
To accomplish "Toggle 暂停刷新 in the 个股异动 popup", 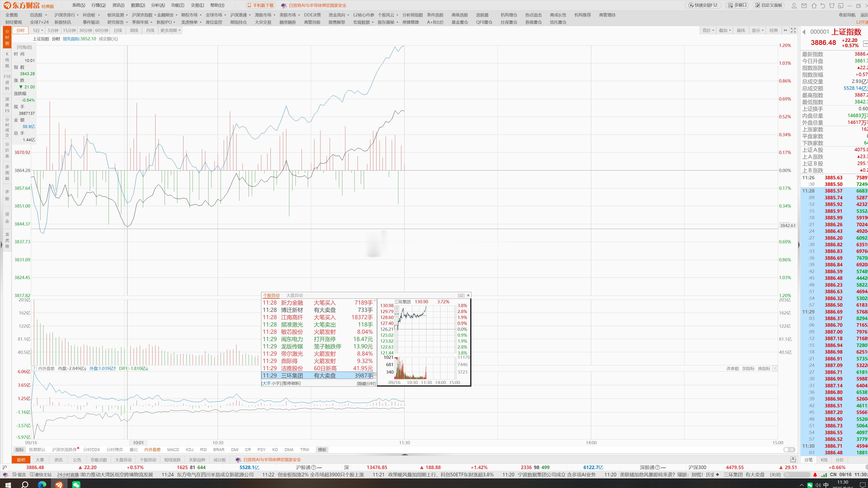I will 291,383.
